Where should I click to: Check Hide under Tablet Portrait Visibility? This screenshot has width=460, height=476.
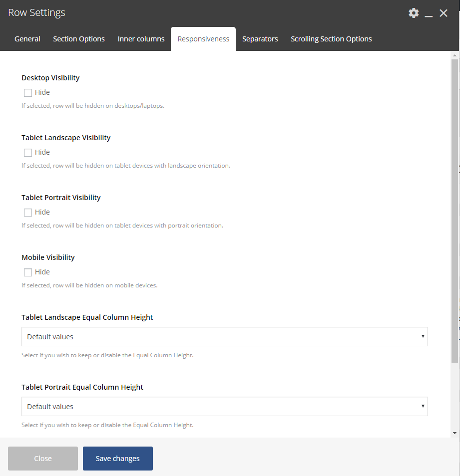coord(28,212)
